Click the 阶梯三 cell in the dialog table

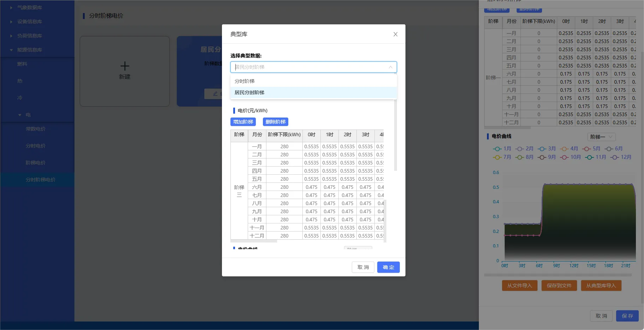[239, 191]
